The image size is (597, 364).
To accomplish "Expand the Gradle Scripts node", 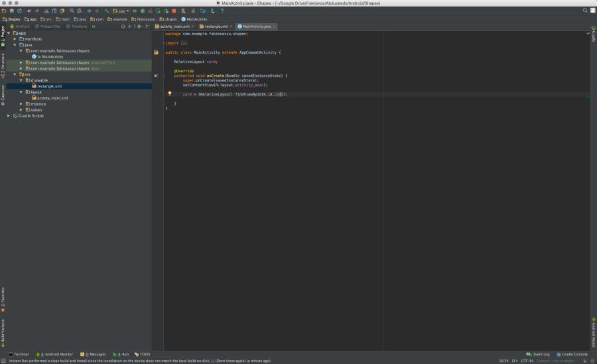I will [x=9, y=116].
